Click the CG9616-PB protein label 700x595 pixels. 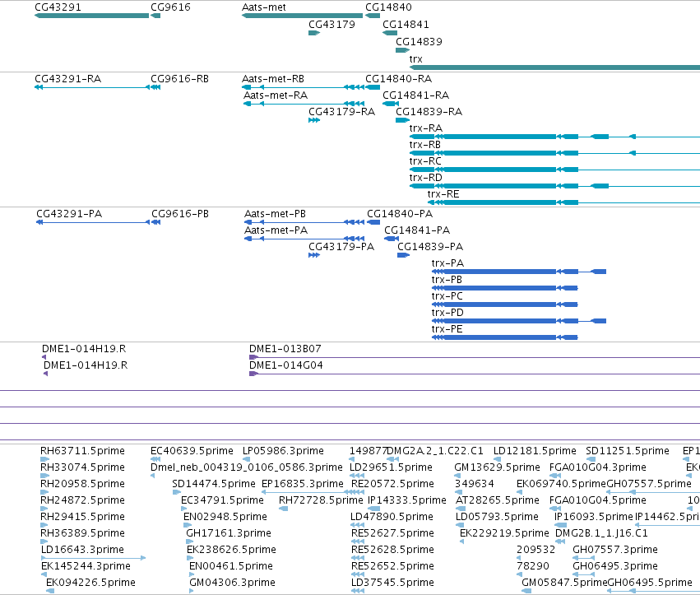pyautogui.click(x=180, y=213)
